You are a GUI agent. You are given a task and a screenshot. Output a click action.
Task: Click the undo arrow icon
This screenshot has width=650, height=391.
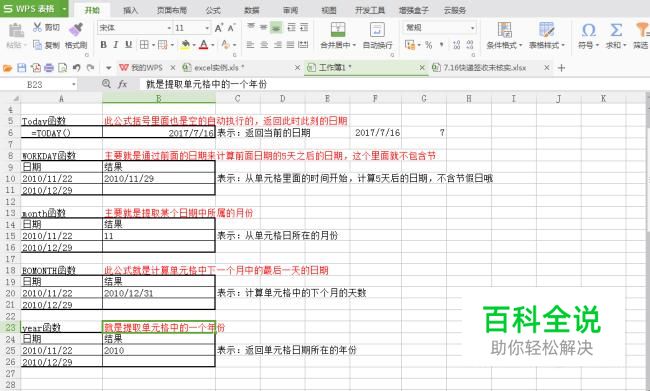click(76, 68)
